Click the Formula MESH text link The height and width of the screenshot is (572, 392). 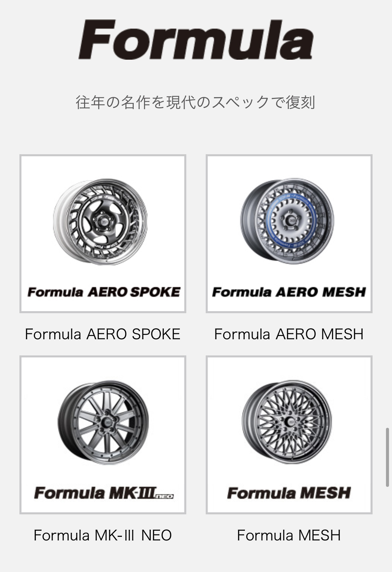click(289, 535)
